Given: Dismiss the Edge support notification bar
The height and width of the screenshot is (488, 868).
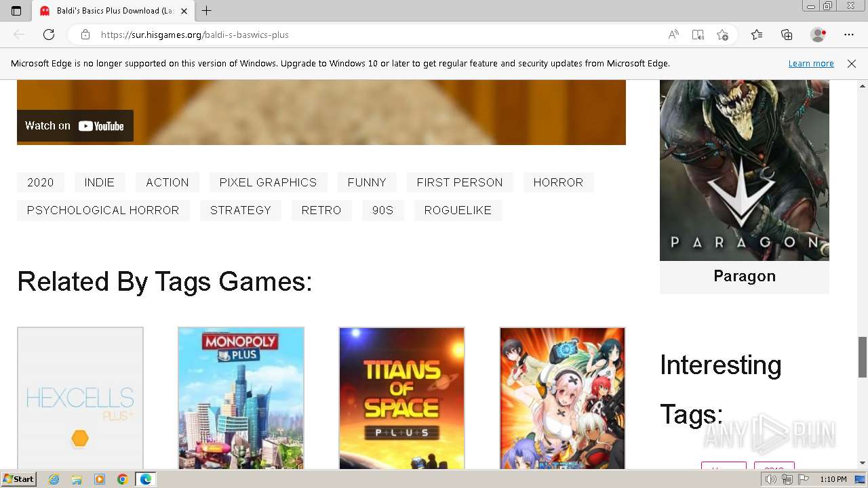Looking at the screenshot, I should coord(852,63).
